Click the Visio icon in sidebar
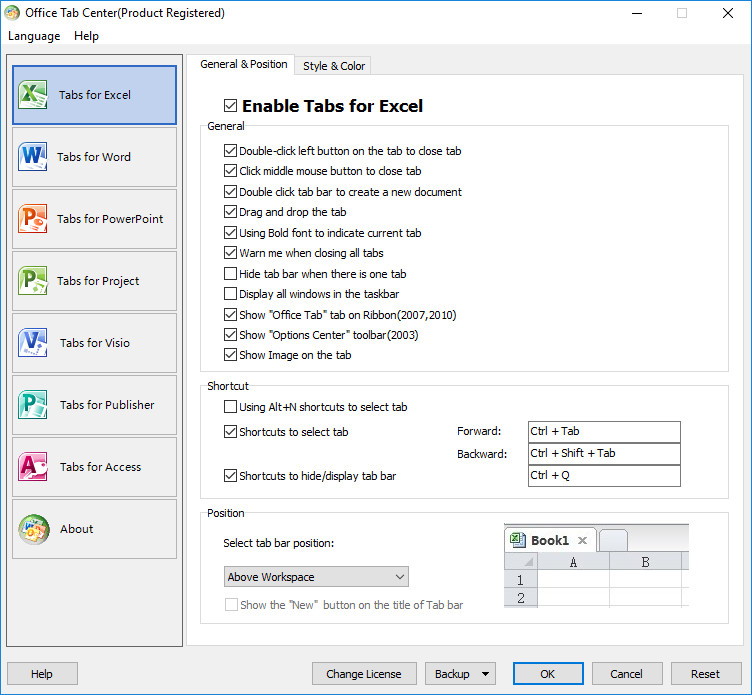 [x=33, y=342]
